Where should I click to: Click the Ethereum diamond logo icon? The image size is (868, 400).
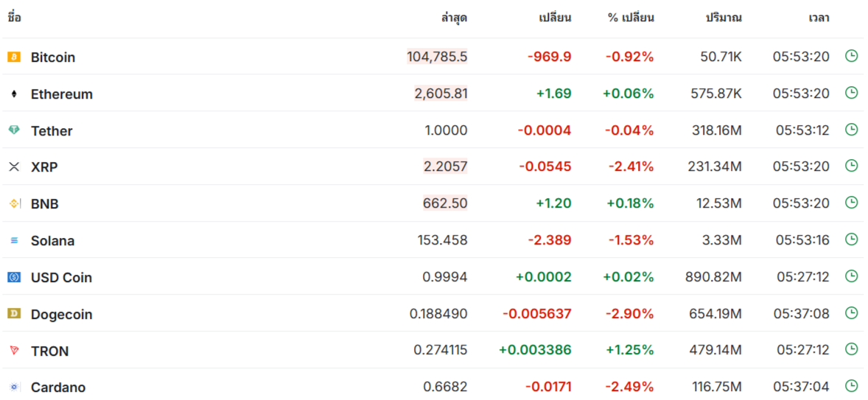(14, 94)
